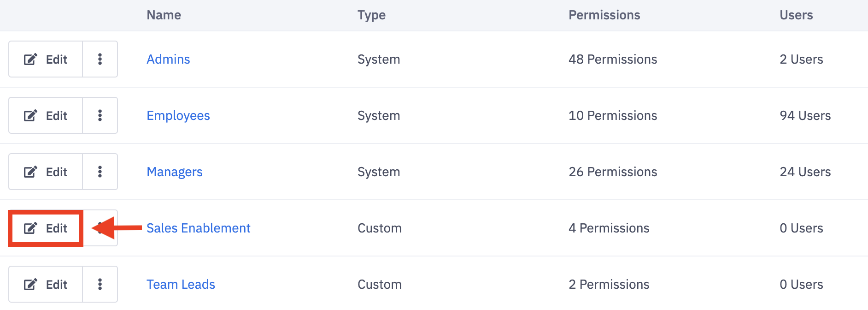This screenshot has width=868, height=310.
Task: Open the Team Leads group link
Action: [x=181, y=284]
